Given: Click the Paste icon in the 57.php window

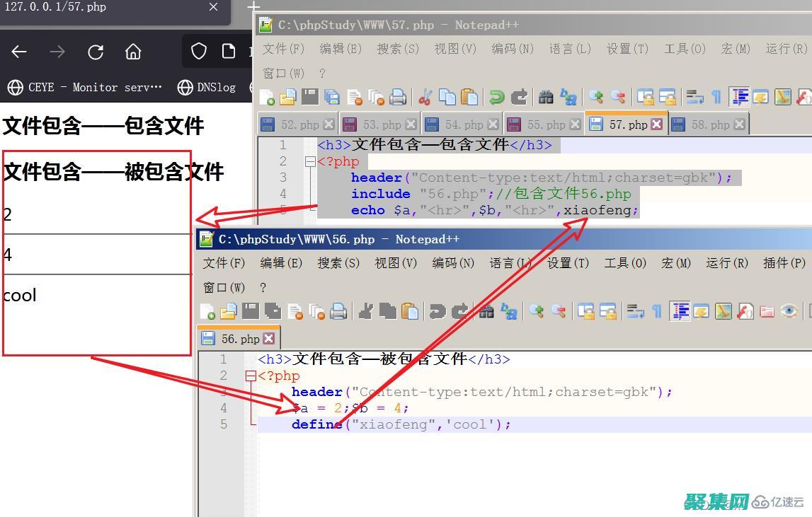Looking at the screenshot, I should point(468,98).
